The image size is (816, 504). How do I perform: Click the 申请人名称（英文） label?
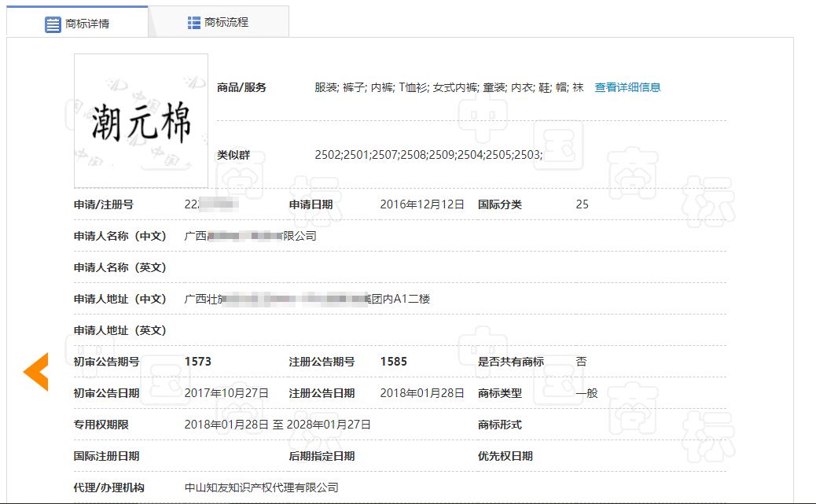pos(119,267)
